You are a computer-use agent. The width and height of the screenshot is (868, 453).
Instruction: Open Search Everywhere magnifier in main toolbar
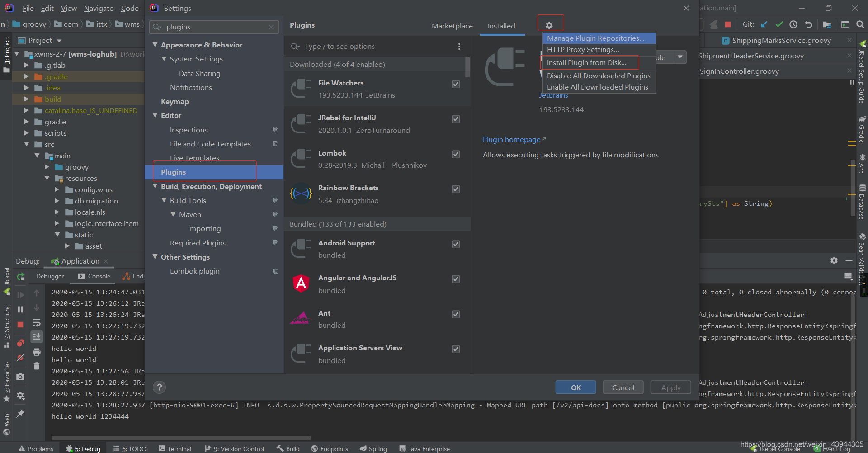pyautogui.click(x=860, y=24)
